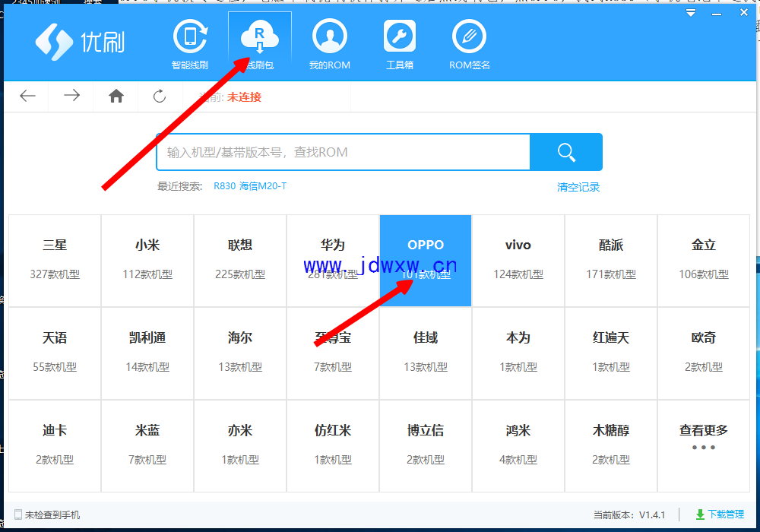Click the 未检查到手机 phone status
760x532 pixels.
pyautogui.click(x=47, y=515)
